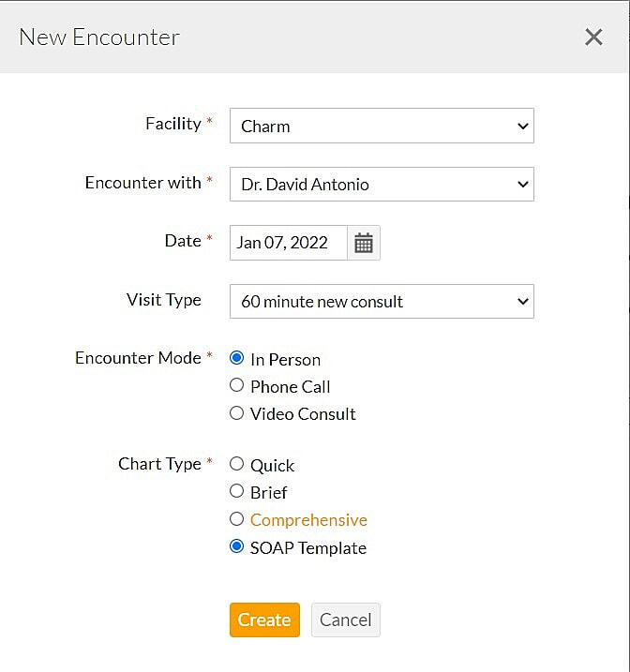The height and width of the screenshot is (672, 630).
Task: Select the Comprehensive chart type
Action: tap(237, 518)
